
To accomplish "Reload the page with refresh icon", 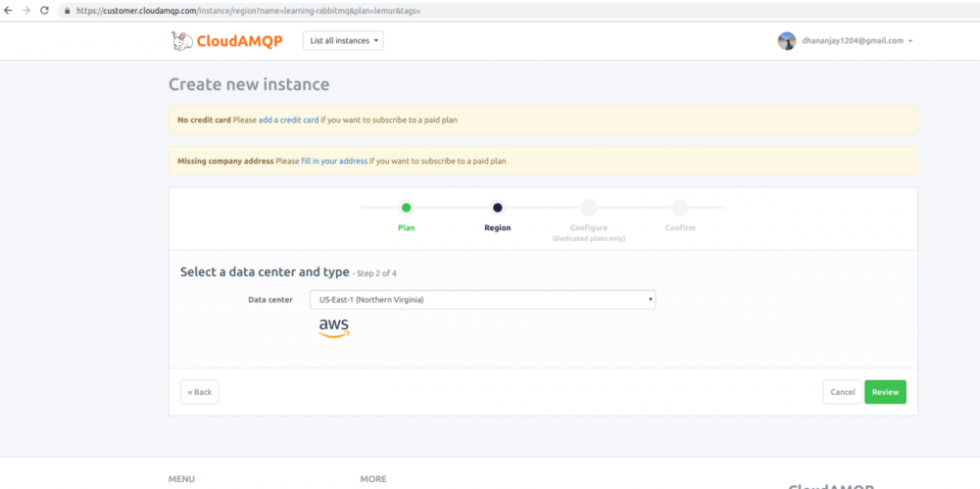I will 44,11.
